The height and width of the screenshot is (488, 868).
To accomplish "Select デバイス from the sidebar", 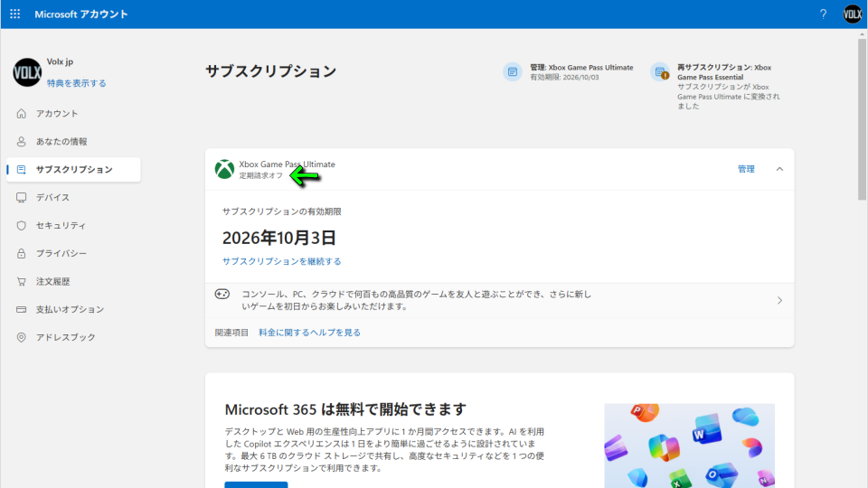I will [52, 198].
